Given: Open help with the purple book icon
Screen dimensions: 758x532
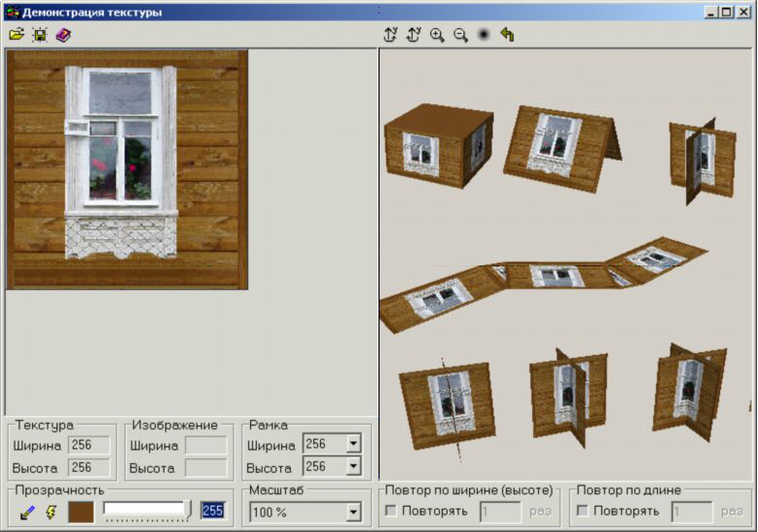Looking at the screenshot, I should 63,35.
